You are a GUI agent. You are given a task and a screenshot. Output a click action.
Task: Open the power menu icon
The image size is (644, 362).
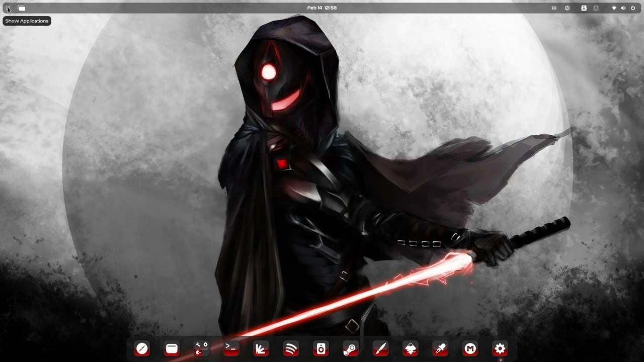point(633,8)
